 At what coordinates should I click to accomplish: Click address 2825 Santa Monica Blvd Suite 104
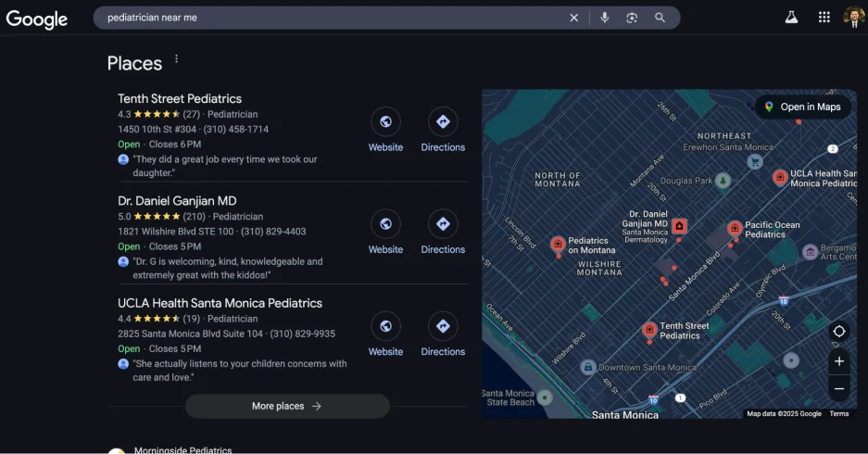(x=190, y=334)
